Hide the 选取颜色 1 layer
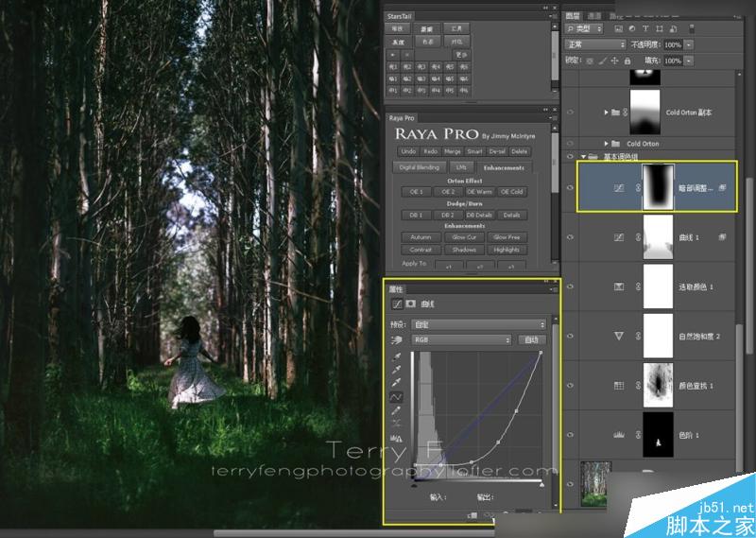756x538 pixels. 571,286
